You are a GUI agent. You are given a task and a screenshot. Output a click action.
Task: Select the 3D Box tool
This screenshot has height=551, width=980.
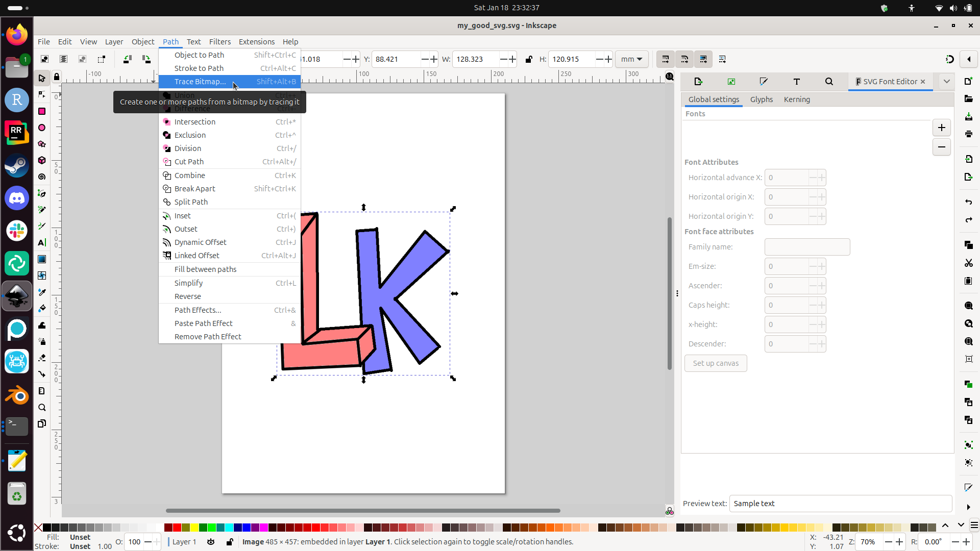(x=42, y=160)
